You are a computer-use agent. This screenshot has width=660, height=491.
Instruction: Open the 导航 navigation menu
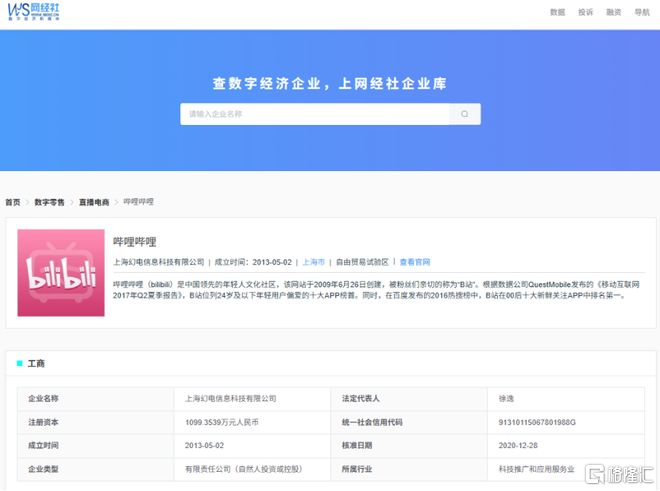pos(642,12)
